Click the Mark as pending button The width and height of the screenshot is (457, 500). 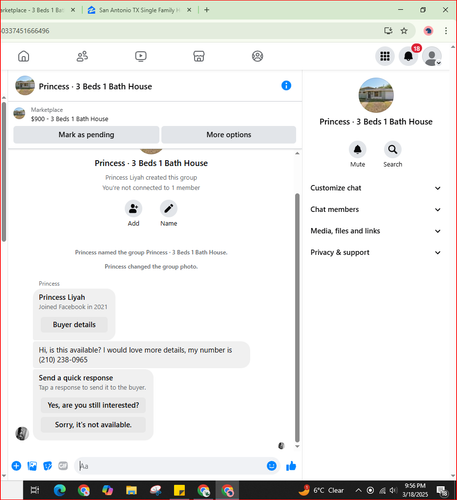point(86,135)
